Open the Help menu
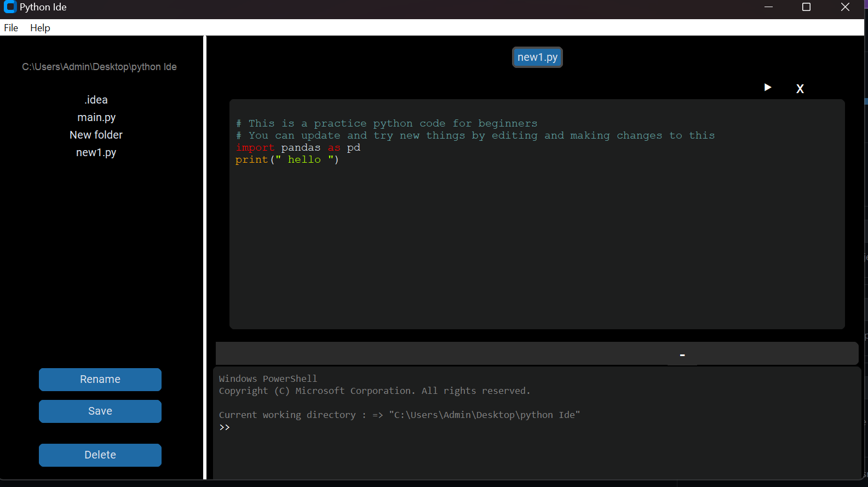This screenshot has height=487, width=868. pos(40,28)
